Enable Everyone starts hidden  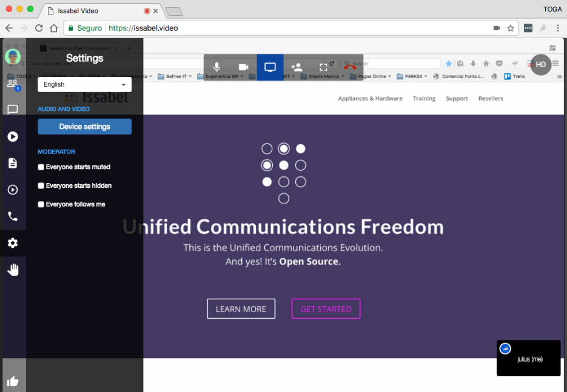click(x=41, y=186)
